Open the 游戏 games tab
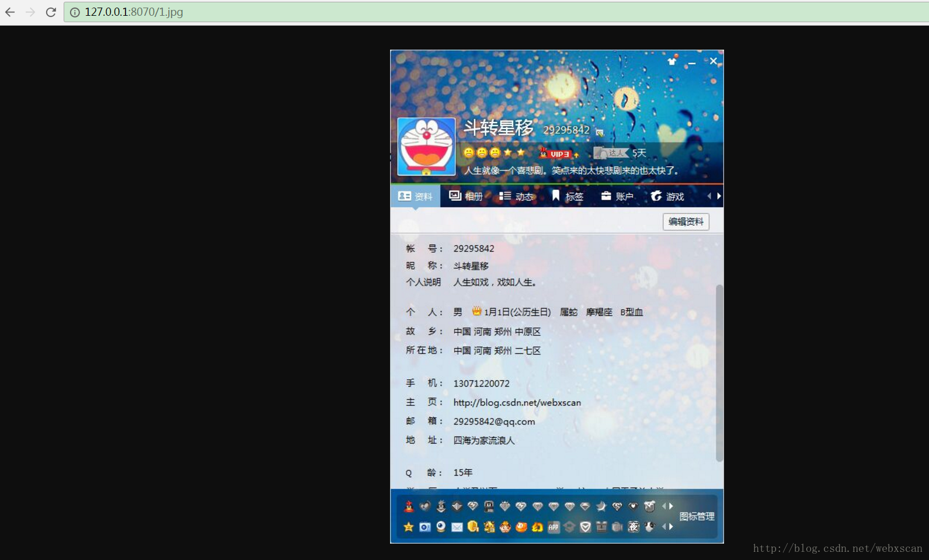This screenshot has height=560, width=929. 667,196
